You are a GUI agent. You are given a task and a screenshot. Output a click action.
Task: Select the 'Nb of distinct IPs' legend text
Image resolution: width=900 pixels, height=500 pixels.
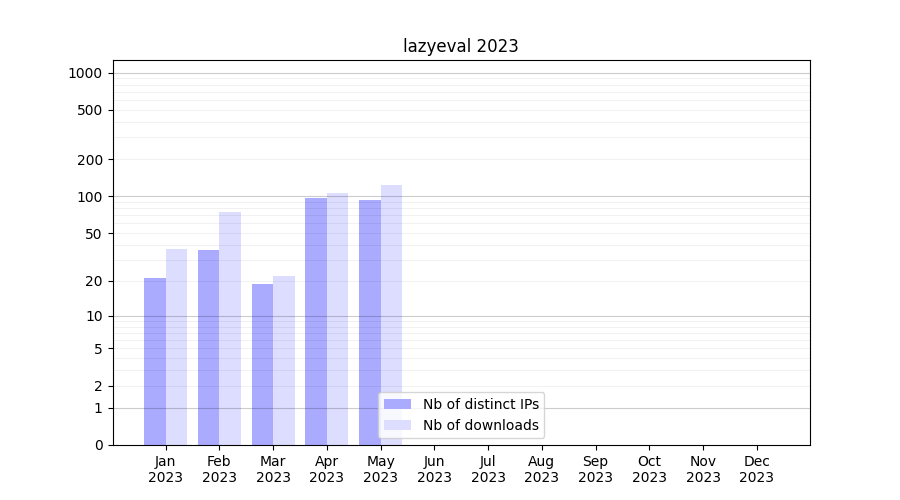click(x=480, y=404)
